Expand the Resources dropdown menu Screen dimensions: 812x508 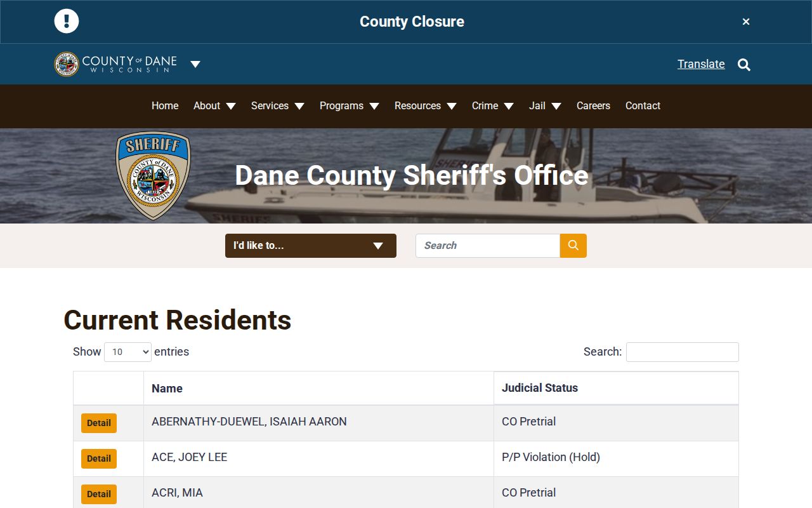click(x=426, y=106)
